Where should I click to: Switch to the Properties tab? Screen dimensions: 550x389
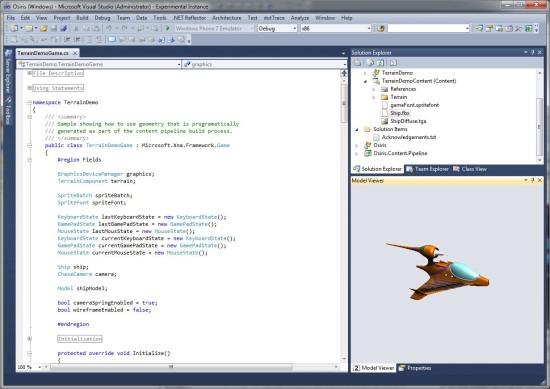coord(415,368)
